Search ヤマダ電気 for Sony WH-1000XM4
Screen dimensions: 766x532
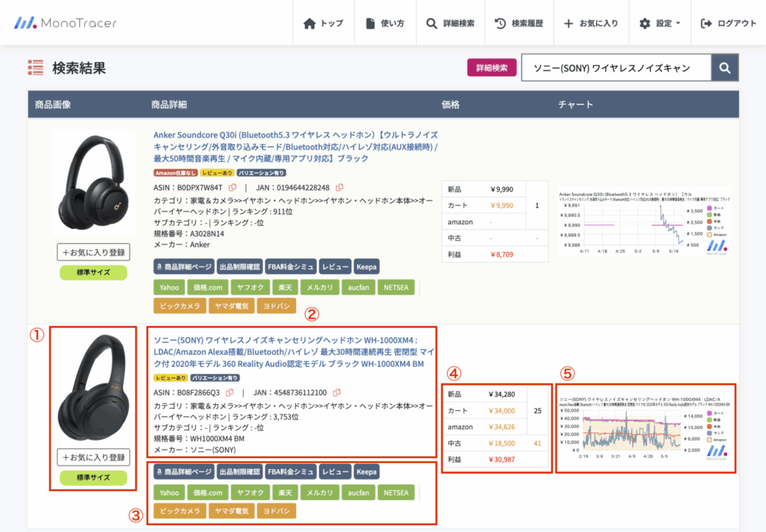pyautogui.click(x=232, y=511)
